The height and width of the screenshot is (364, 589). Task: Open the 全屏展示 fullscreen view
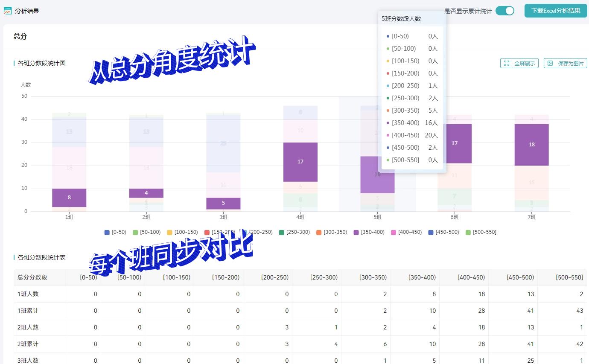519,63
